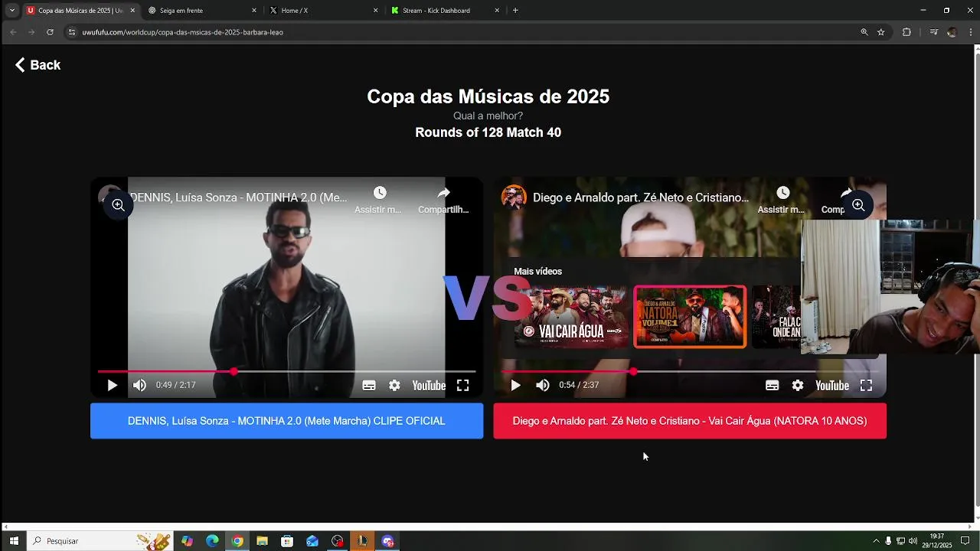The height and width of the screenshot is (551, 980).
Task: Play the Vai Cair Água video
Action: [x=515, y=385]
